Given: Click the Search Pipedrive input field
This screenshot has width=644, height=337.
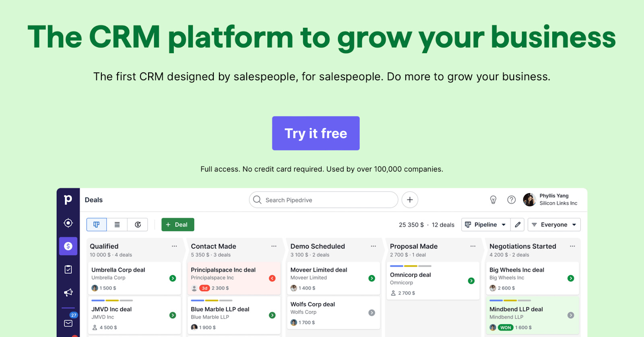Looking at the screenshot, I should coord(324,200).
